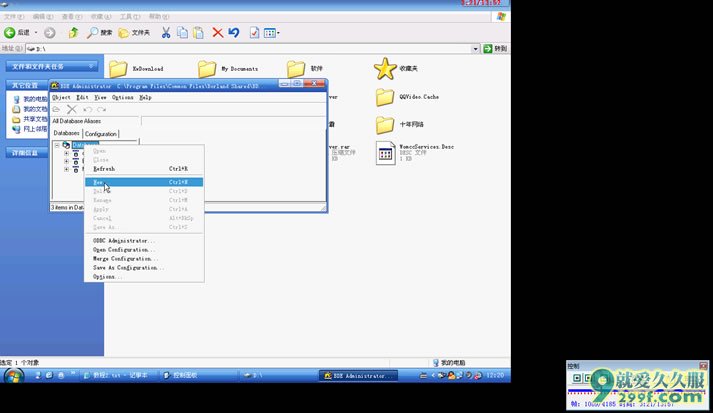Click the Cut scissors icon in Explorer
Image resolution: width=713 pixels, height=413 pixels.
[x=166, y=32]
